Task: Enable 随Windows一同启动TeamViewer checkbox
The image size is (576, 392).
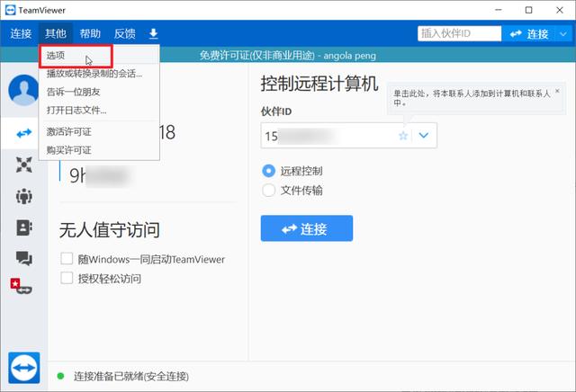Action: click(67, 258)
